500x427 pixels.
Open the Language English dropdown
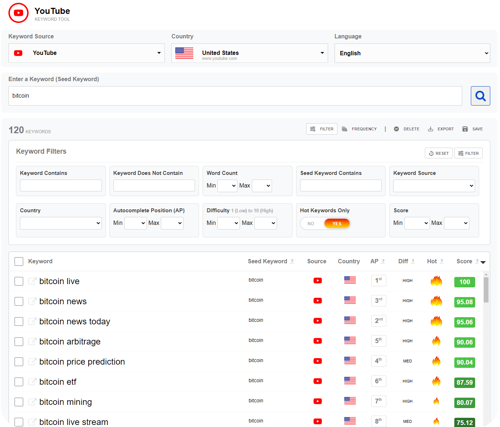[x=412, y=53]
